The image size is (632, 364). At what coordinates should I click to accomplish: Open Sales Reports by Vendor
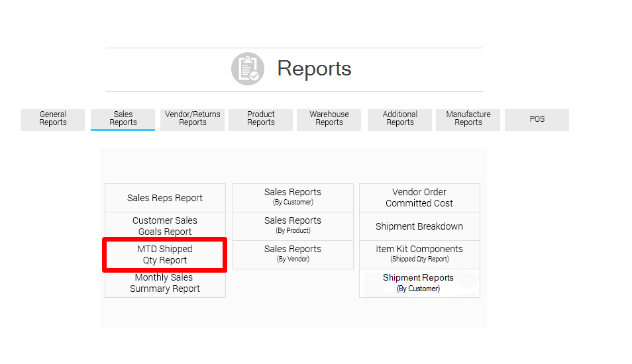coord(293,254)
